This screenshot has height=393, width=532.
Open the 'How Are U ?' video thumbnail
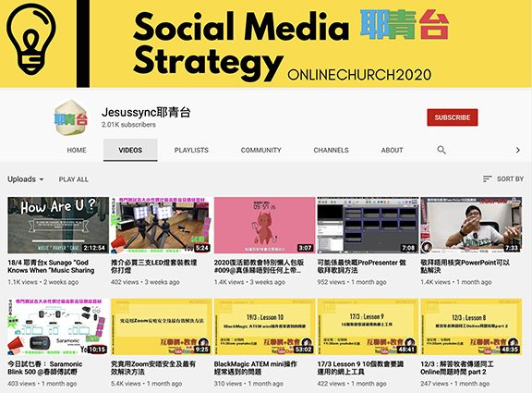point(58,225)
